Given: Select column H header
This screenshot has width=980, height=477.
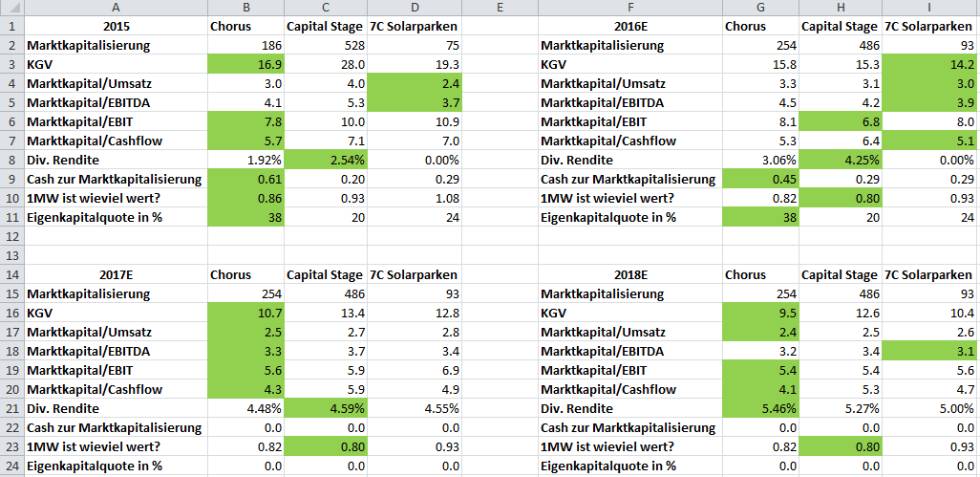Looking at the screenshot, I should click(841, 9).
